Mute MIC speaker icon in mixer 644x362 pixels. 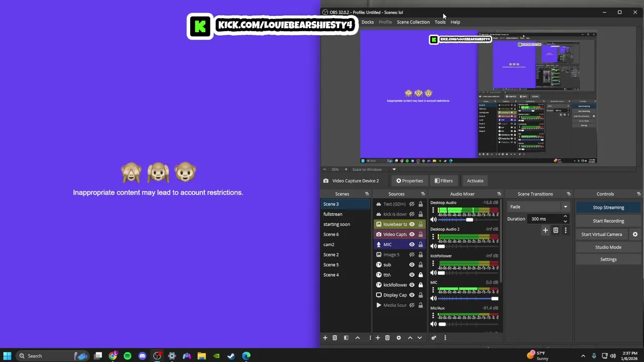(433, 299)
